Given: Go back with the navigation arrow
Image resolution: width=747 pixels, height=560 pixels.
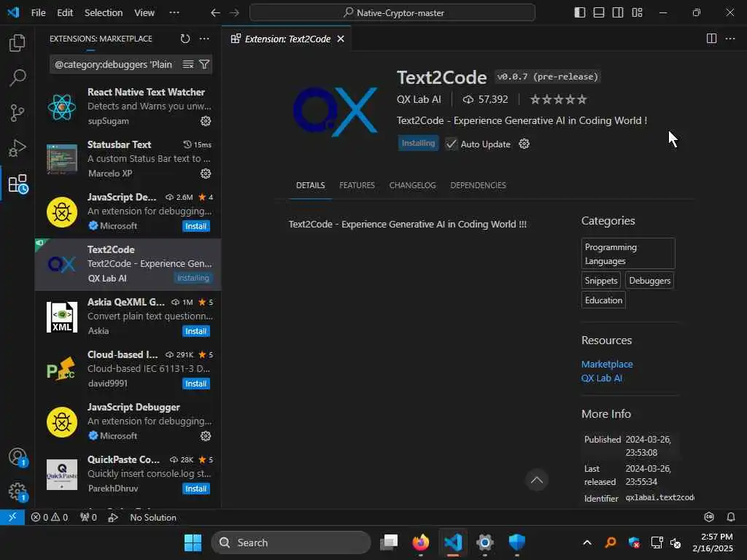Looking at the screenshot, I should click(x=215, y=13).
